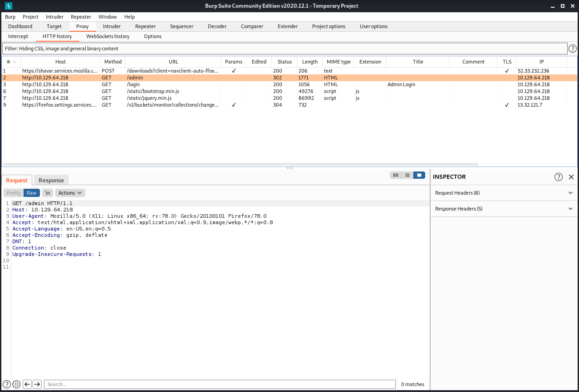The image size is (579, 392).
Task: Open the Actions dropdown
Action: pos(70,193)
